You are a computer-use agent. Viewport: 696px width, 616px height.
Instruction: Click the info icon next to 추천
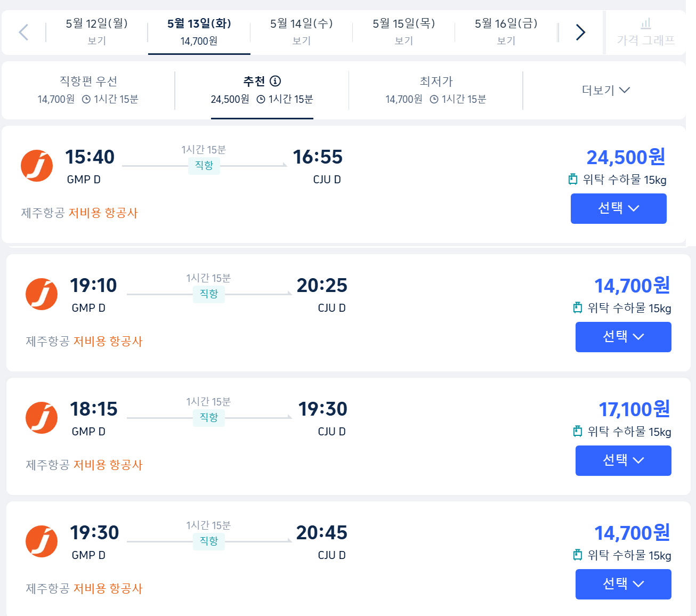click(276, 81)
